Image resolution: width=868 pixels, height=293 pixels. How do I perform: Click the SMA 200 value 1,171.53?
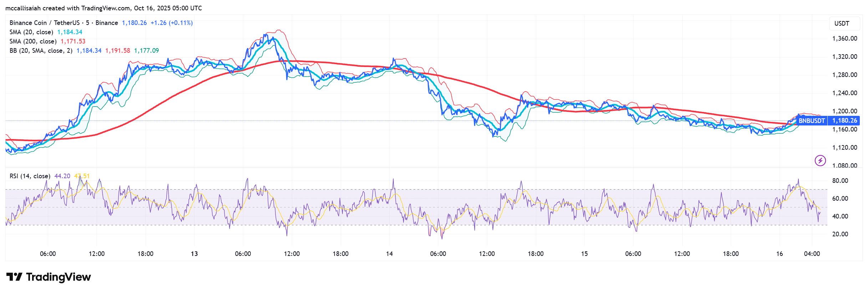(x=73, y=41)
